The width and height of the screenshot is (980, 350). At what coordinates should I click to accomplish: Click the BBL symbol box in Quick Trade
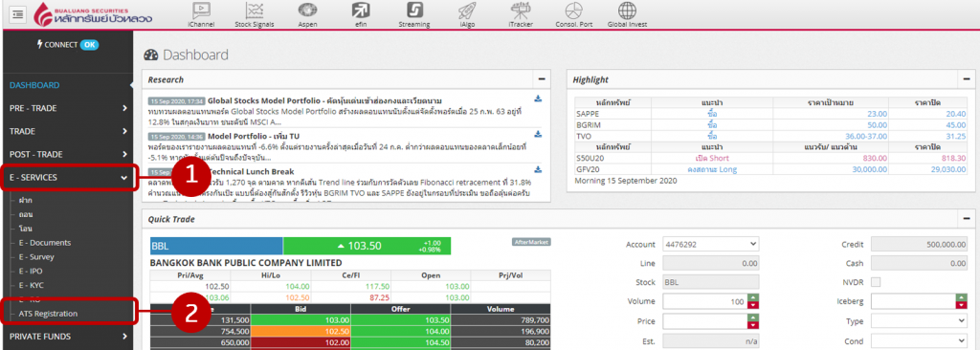pos(216,247)
